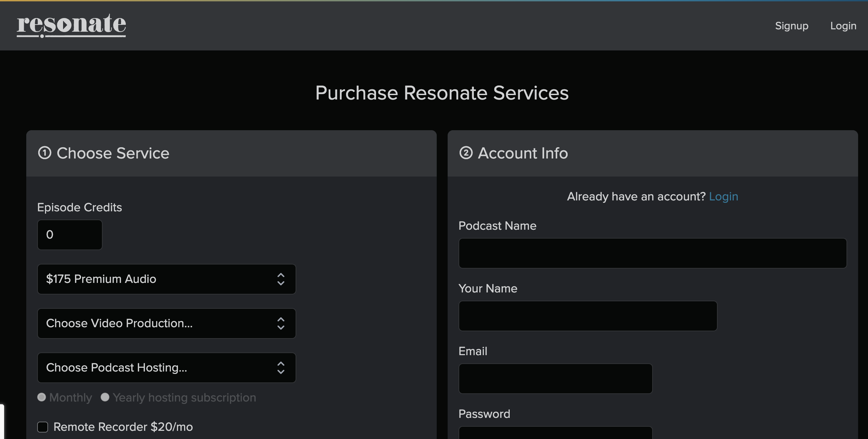Focus the Your Name input
This screenshot has height=439, width=868.
(587, 316)
